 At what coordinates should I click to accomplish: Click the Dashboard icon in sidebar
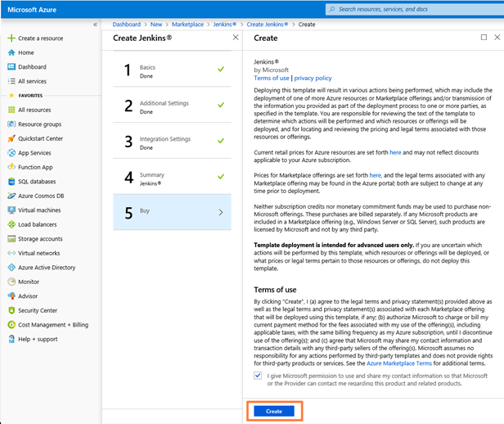tap(11, 67)
